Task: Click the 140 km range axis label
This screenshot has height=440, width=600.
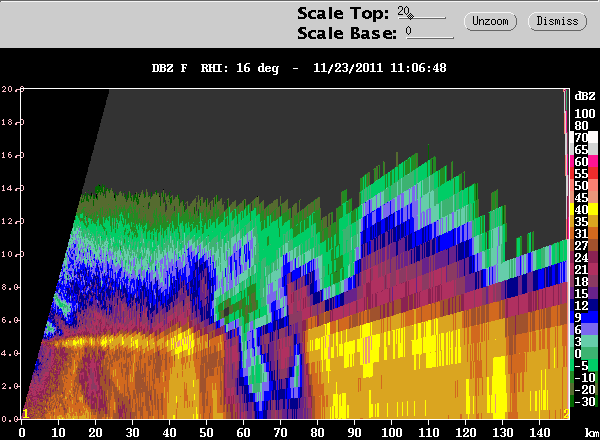Action: [539, 433]
